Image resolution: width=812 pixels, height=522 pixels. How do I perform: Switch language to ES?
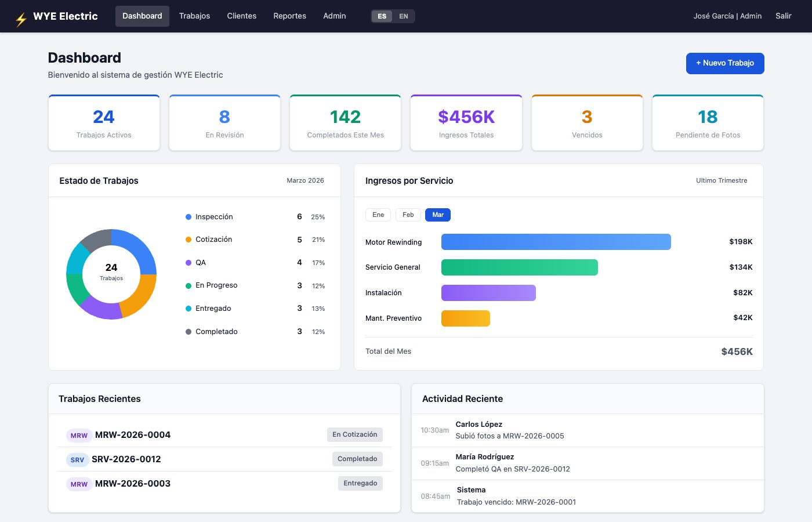point(382,16)
